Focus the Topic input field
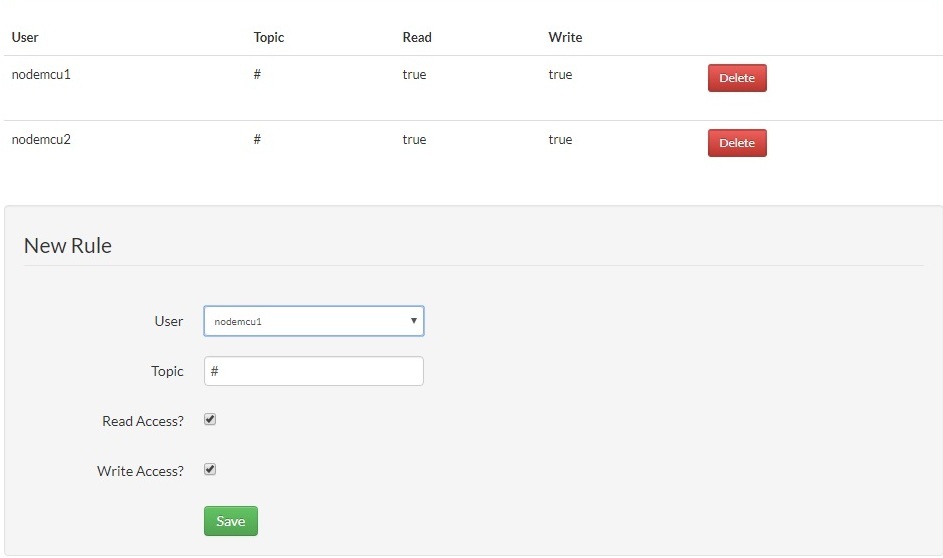Screen dimensions: 943x558 pyautogui.click(x=314, y=371)
